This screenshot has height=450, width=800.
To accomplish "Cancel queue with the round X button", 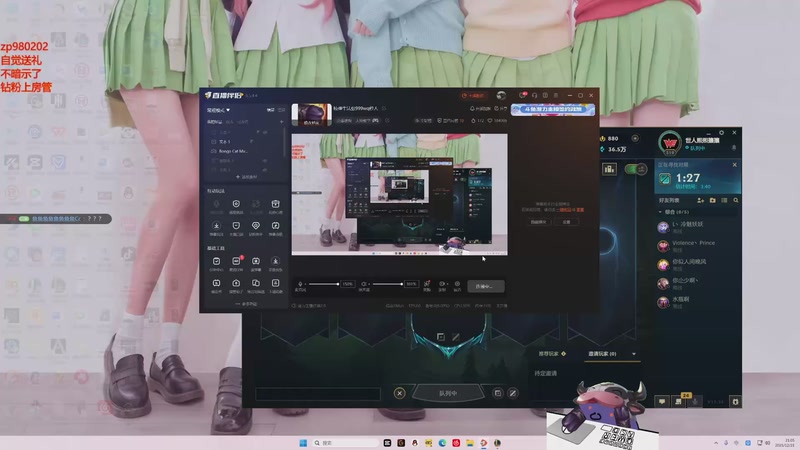I will click(x=399, y=393).
